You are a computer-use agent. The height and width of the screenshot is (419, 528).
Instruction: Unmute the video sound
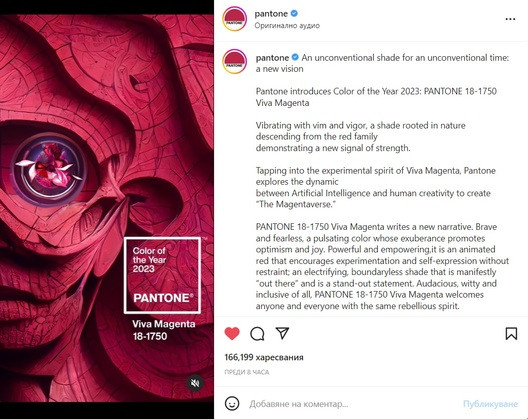coord(195,383)
